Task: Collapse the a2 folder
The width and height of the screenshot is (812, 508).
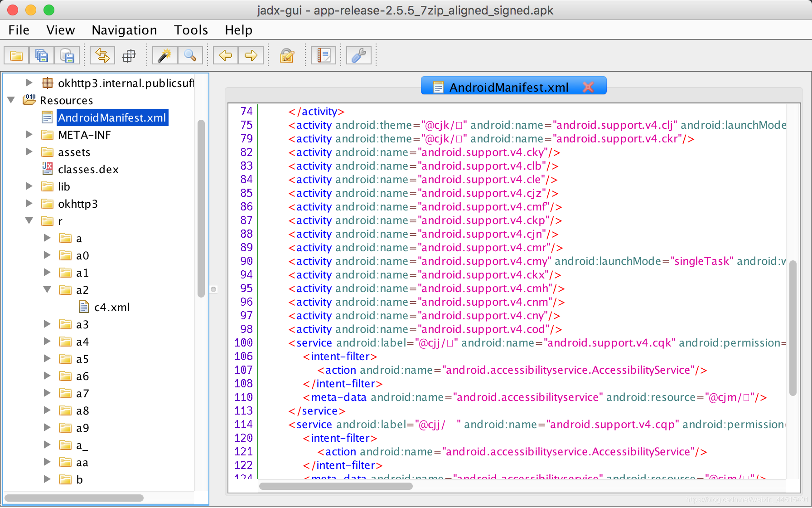Action: point(47,289)
